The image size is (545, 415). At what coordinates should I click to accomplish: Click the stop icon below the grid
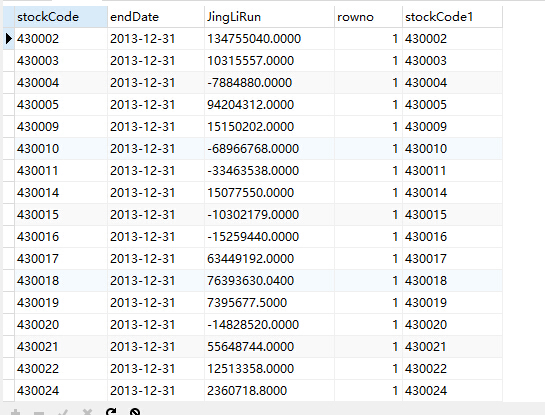135,412
